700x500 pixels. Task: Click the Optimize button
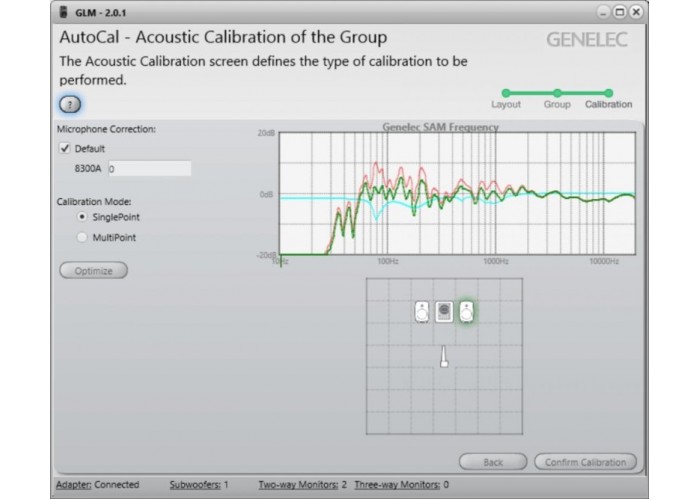point(93,271)
